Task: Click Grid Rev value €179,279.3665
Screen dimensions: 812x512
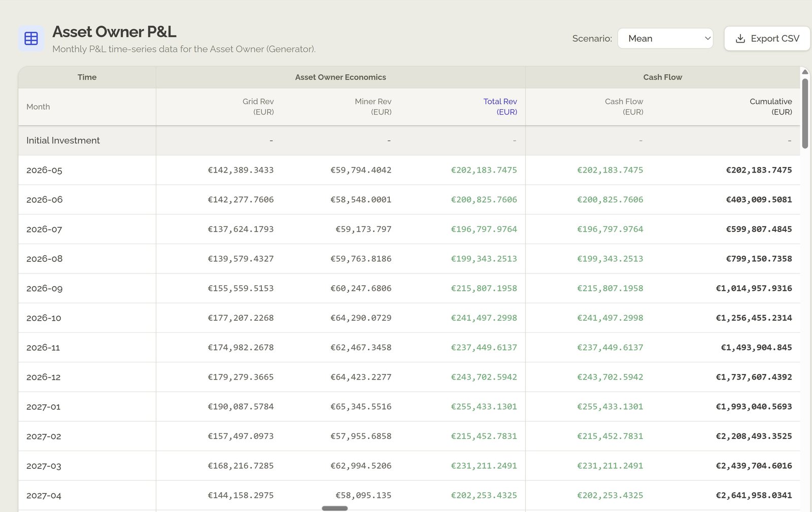Action: coord(241,377)
